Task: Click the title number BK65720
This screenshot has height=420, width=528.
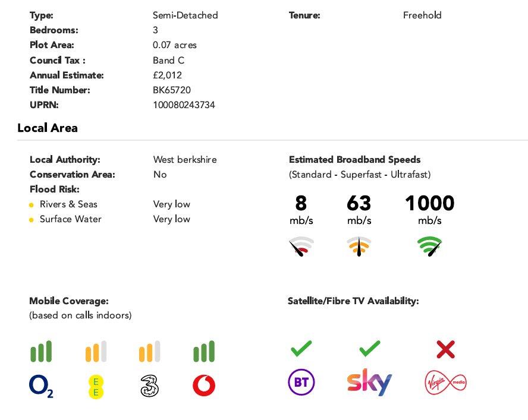Action: pyautogui.click(x=172, y=90)
